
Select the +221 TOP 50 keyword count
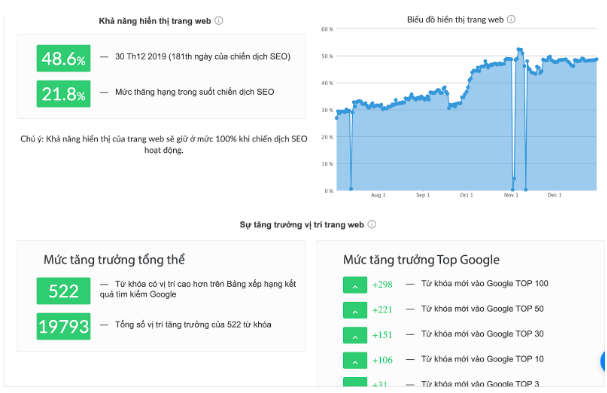(x=382, y=310)
